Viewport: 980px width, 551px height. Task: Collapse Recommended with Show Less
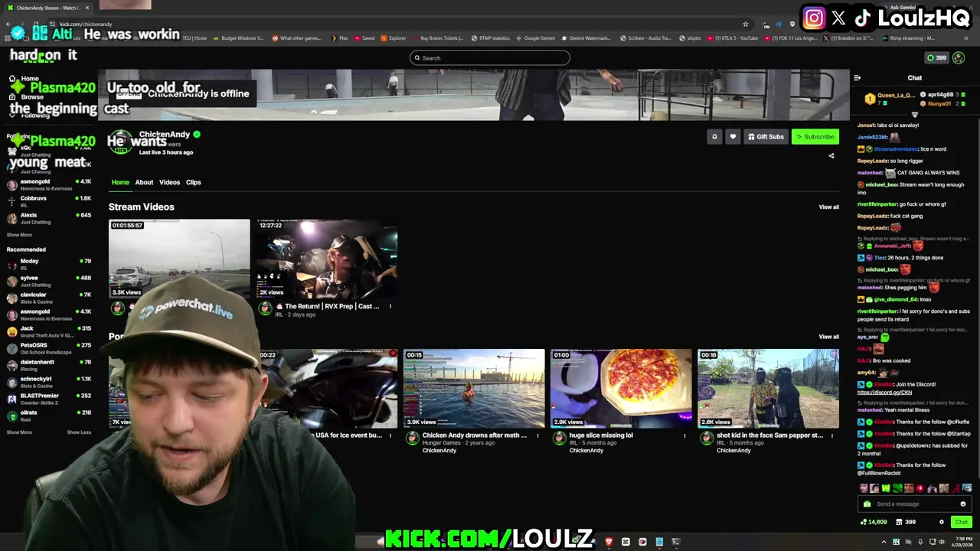(79, 432)
